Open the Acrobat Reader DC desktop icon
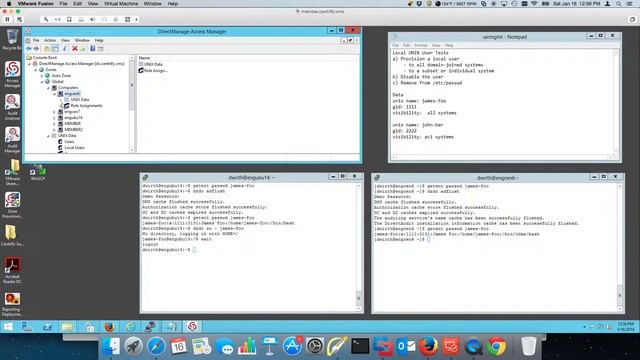The image size is (640, 360). 12,270
